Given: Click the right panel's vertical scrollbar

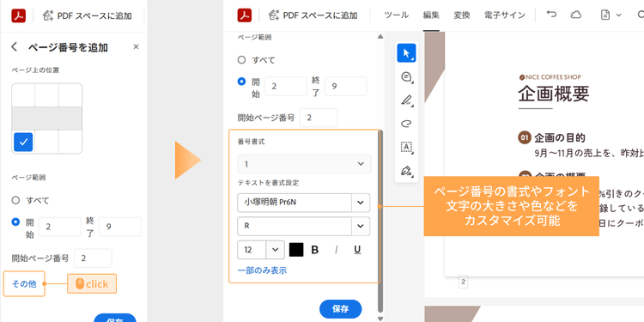Looking at the screenshot, I should (x=380, y=222).
